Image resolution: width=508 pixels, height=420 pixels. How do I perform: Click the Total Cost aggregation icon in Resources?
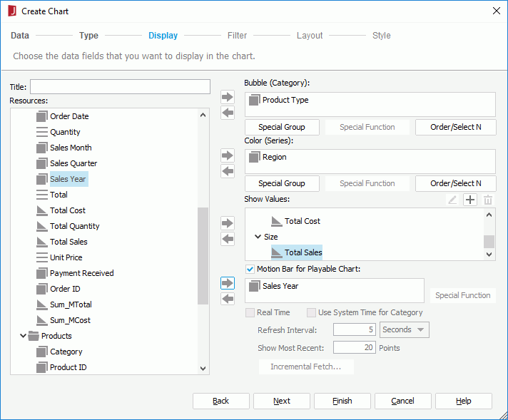(x=42, y=210)
